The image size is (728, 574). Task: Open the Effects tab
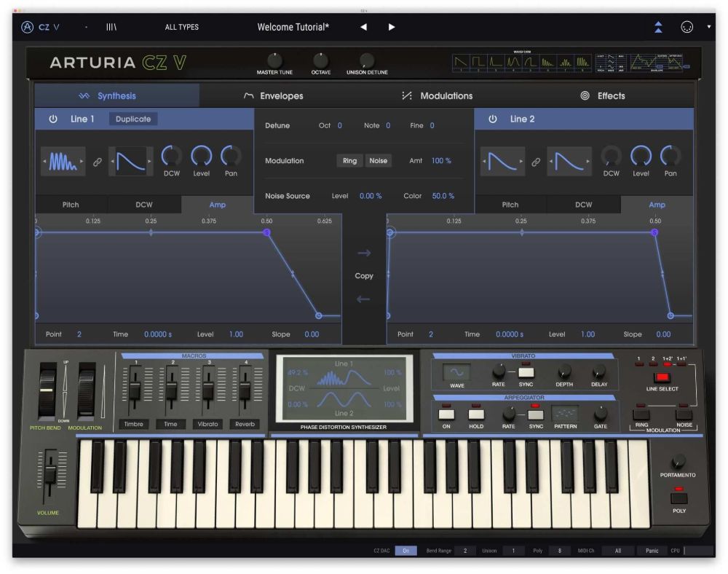610,95
